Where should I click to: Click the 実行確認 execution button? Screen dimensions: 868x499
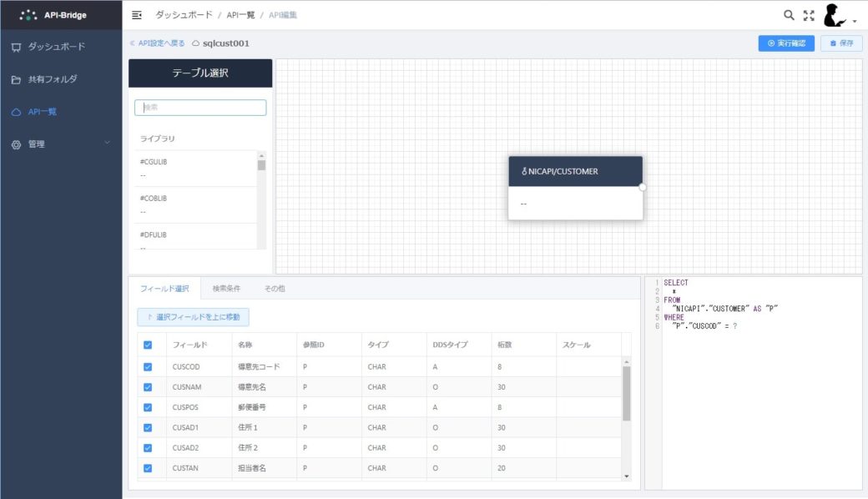pyautogui.click(x=785, y=43)
